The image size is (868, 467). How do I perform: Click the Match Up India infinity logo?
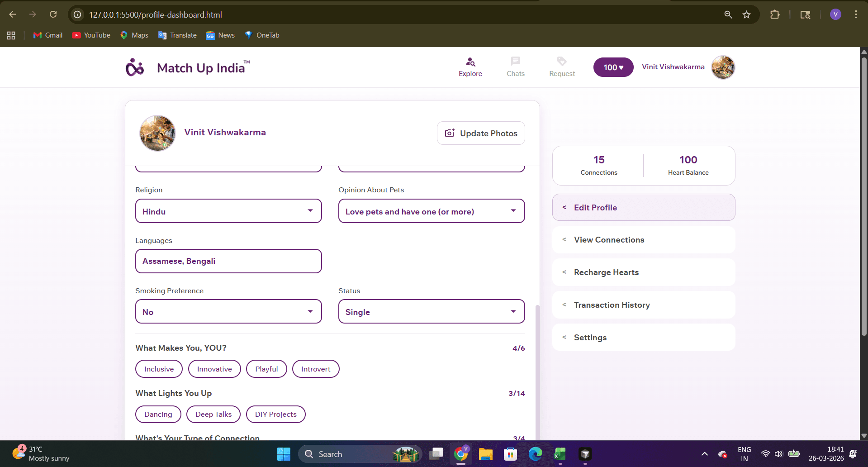(135, 67)
